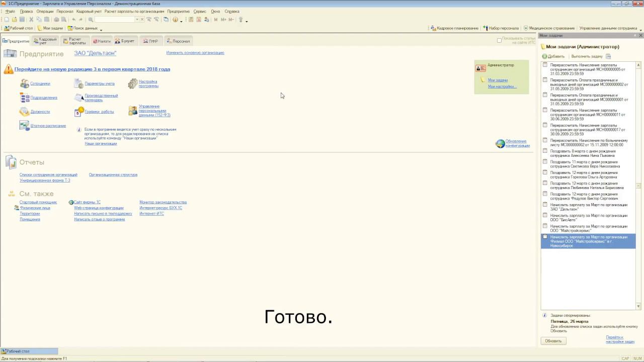Click the Administrator user card icon
The width and height of the screenshot is (644, 362).
click(x=480, y=67)
